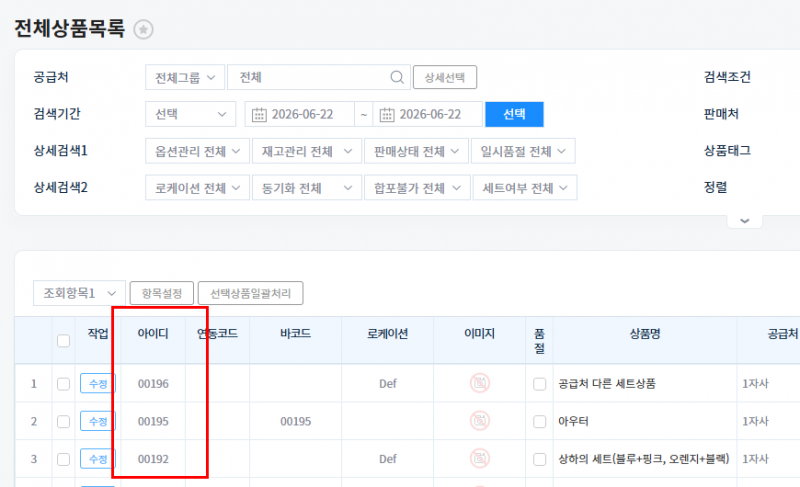Click the 항목설정 button

tap(162, 293)
